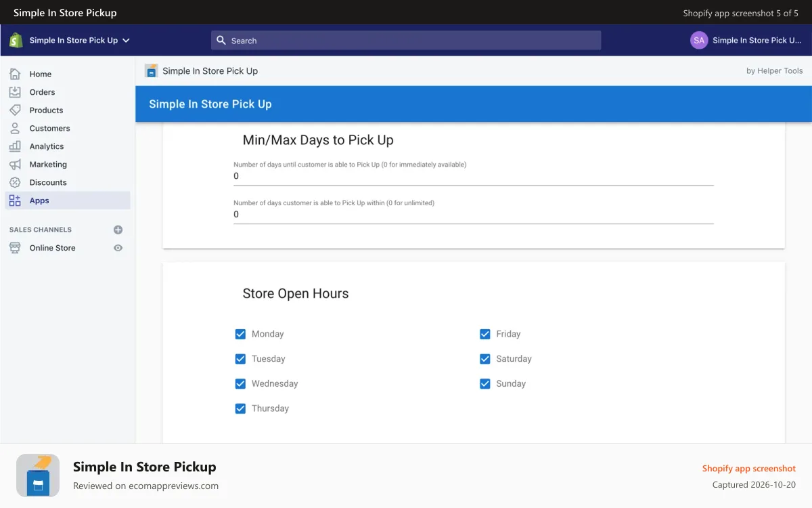Click the Shopify bag logo icon
The image size is (812, 508).
16,40
